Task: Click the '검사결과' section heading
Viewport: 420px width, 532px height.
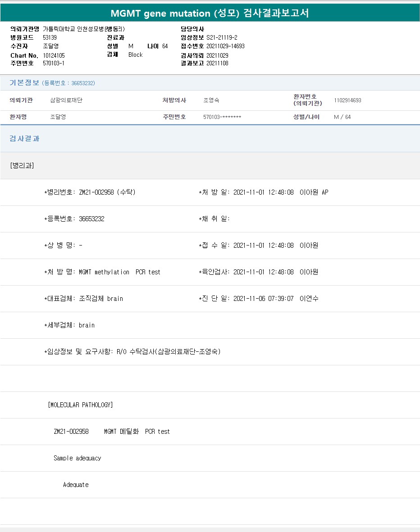Action: (24, 138)
